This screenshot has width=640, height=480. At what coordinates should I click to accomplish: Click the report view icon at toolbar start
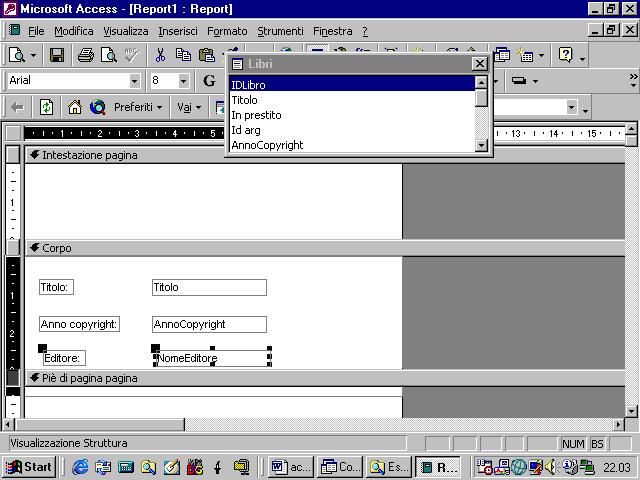[x=17, y=55]
